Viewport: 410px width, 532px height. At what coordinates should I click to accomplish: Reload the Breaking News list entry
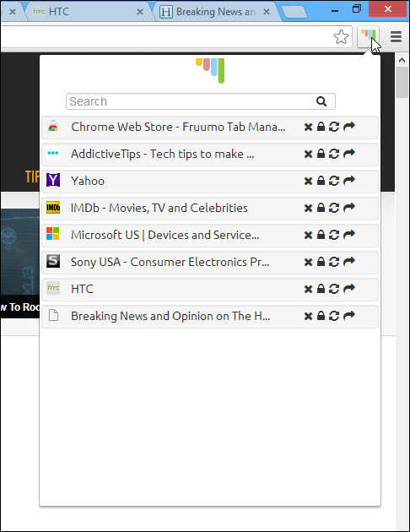pos(334,316)
